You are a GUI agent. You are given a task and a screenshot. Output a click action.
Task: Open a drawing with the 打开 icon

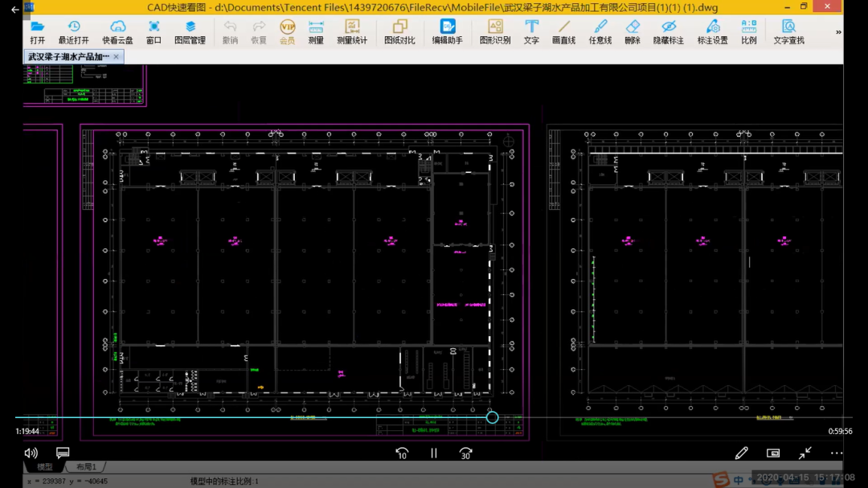click(38, 32)
